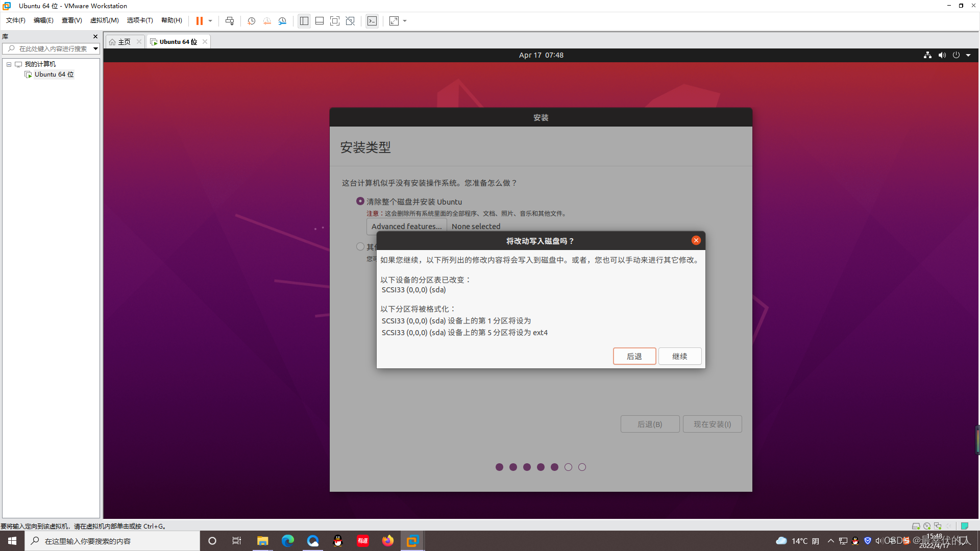Click the teal message log icon
980x551 pixels.
pyautogui.click(x=965, y=526)
